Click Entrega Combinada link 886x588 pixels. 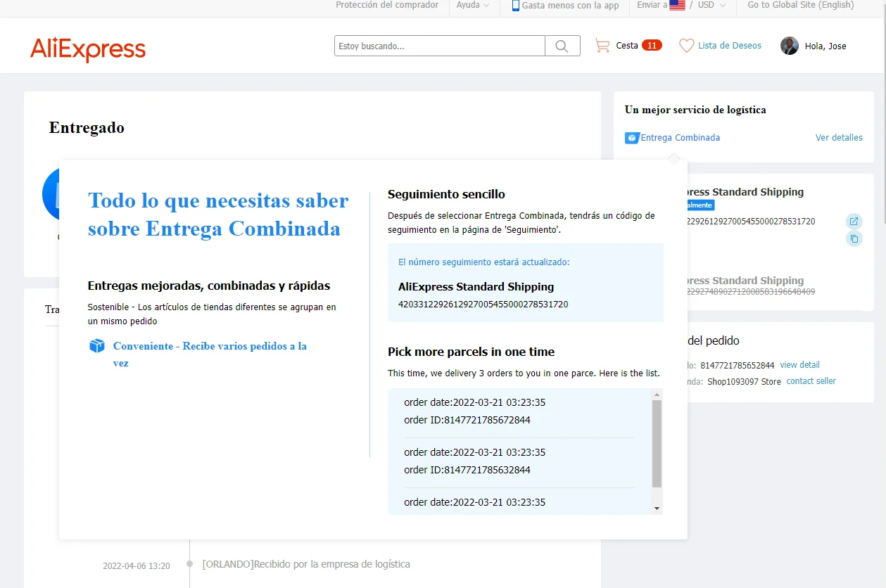(x=680, y=138)
